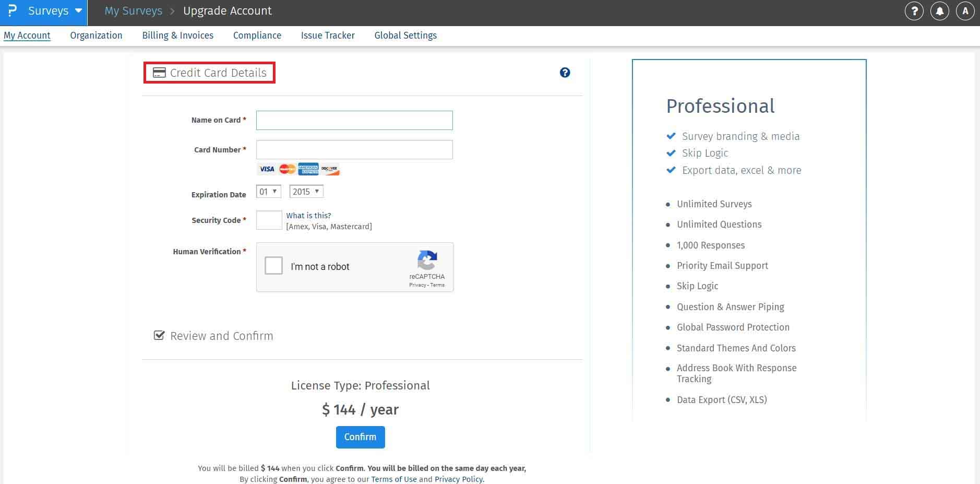
Task: Click the QuestionPro logo icon
Action: tap(13, 10)
